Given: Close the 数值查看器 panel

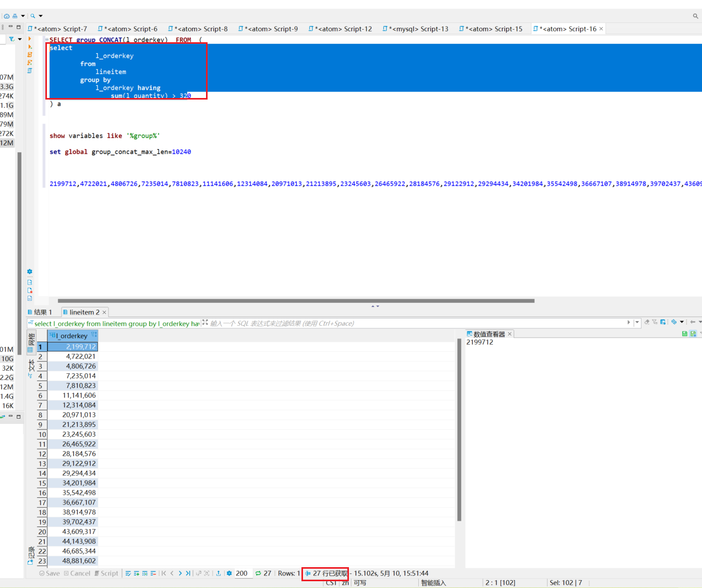Looking at the screenshot, I should click(510, 334).
